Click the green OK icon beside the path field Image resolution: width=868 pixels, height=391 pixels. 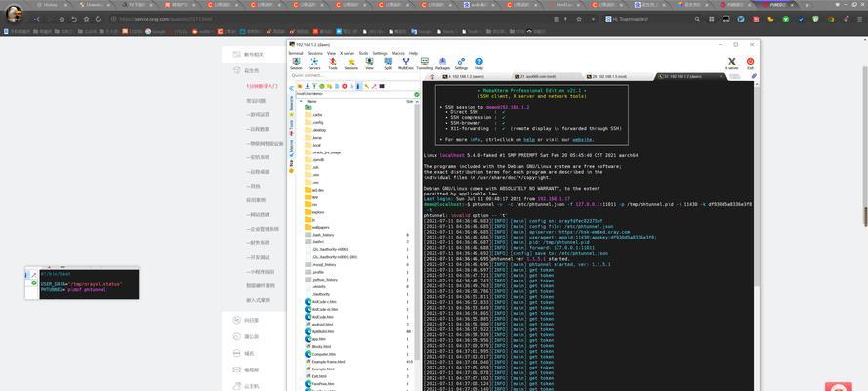417,94
